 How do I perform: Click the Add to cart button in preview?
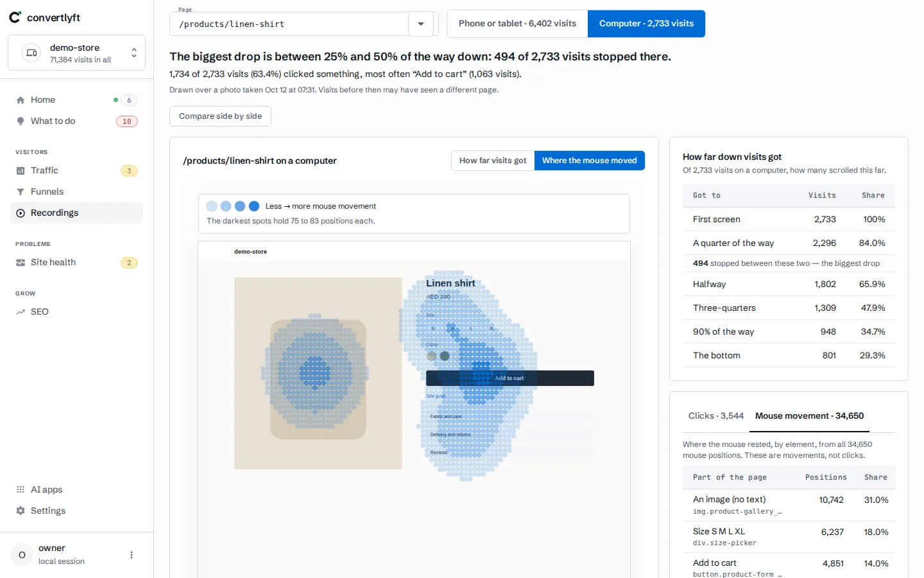(x=510, y=378)
